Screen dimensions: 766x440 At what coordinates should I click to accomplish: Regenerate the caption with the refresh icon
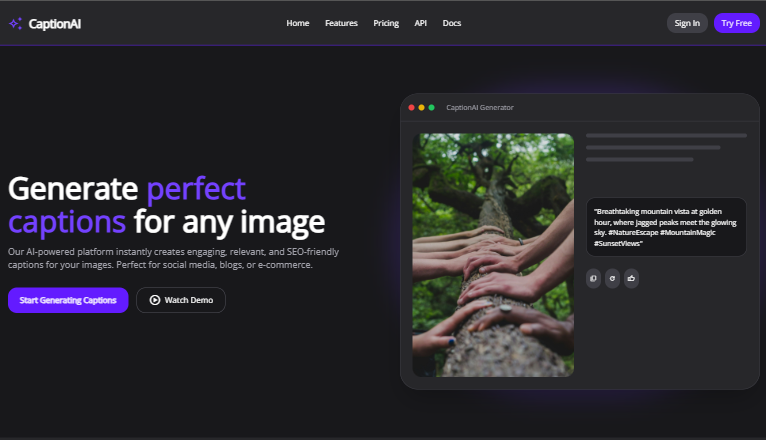(x=612, y=278)
